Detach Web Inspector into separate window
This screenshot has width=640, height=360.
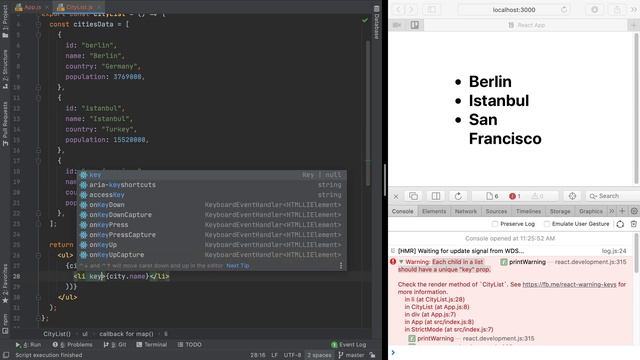pos(413,196)
